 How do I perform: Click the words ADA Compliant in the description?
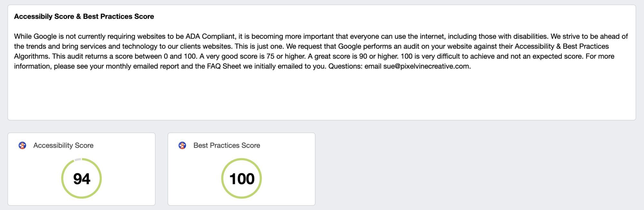[x=210, y=36]
